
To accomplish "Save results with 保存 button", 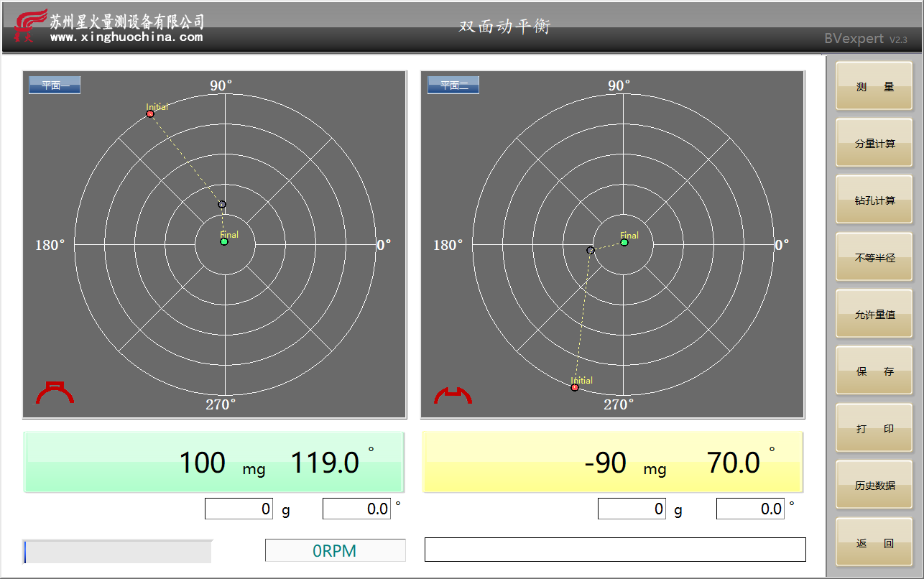I will (874, 371).
